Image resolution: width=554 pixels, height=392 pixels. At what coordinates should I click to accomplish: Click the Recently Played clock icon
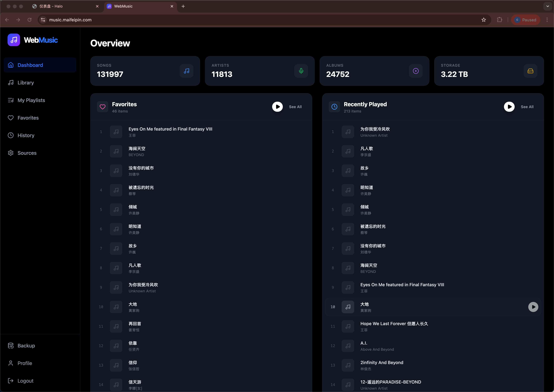click(x=334, y=107)
